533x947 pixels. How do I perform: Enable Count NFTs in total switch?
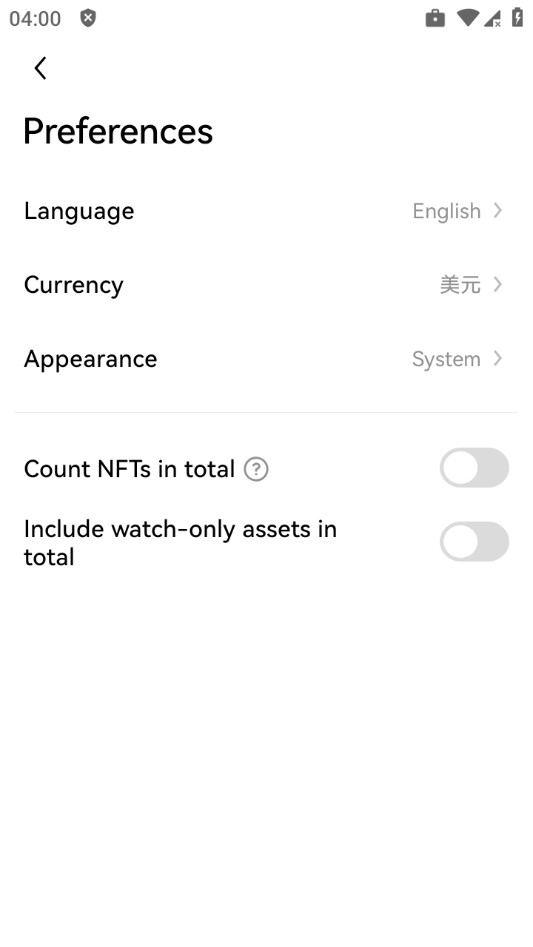point(474,467)
